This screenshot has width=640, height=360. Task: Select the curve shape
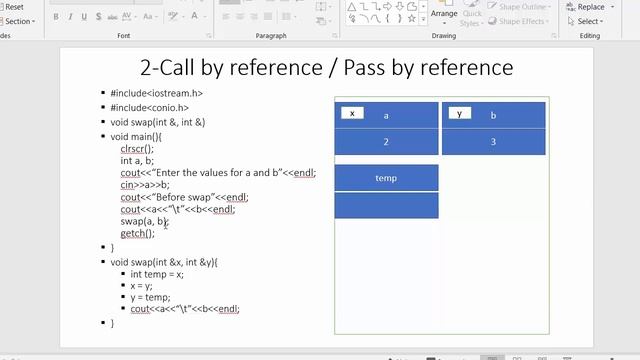376,18
